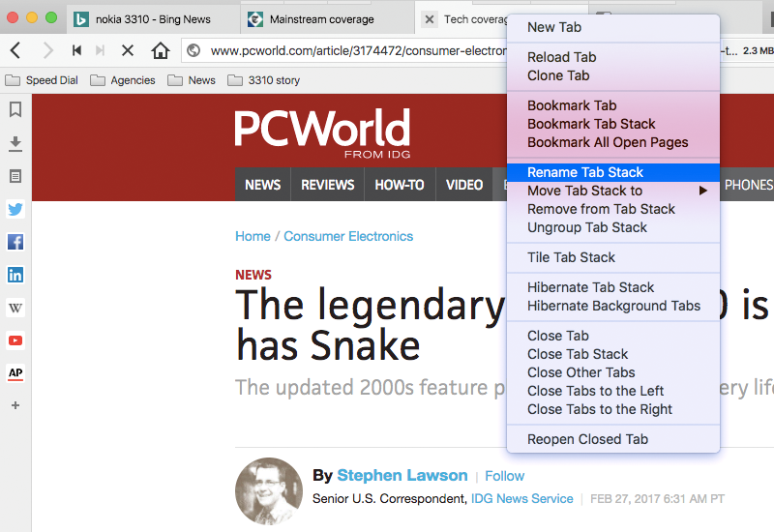Image resolution: width=774 pixels, height=532 pixels.
Task: Open Speed Dial bookmark folder
Action: click(42, 80)
